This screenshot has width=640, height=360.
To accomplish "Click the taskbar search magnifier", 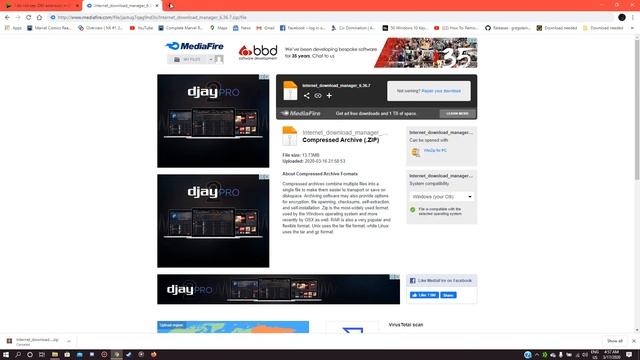I will pyautogui.click(x=18, y=355).
